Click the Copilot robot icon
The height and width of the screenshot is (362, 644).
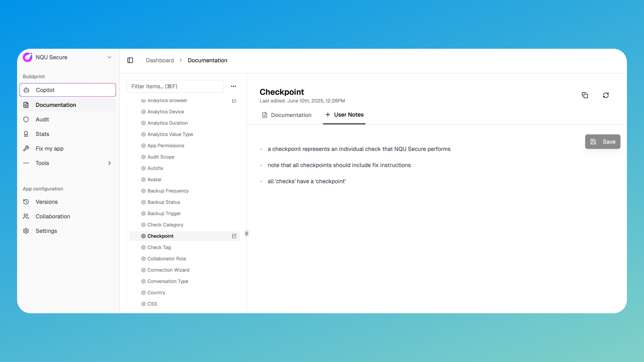pyautogui.click(x=26, y=90)
